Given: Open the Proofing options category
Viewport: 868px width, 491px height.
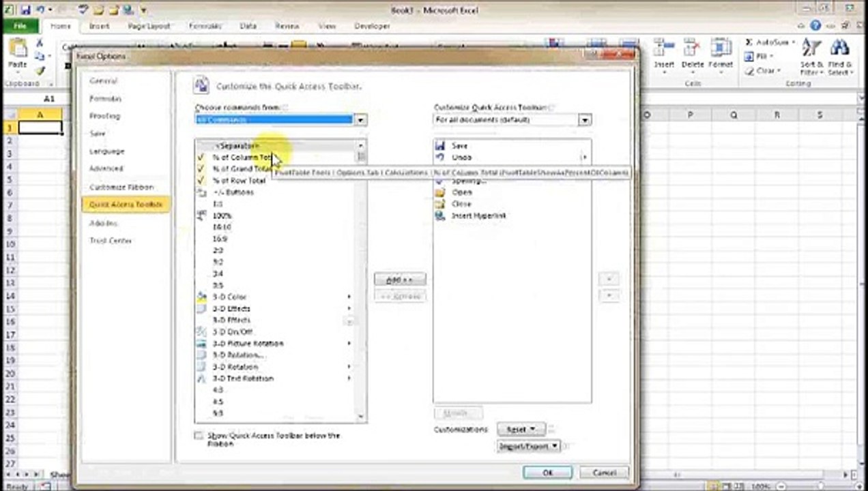Looking at the screenshot, I should click(104, 116).
